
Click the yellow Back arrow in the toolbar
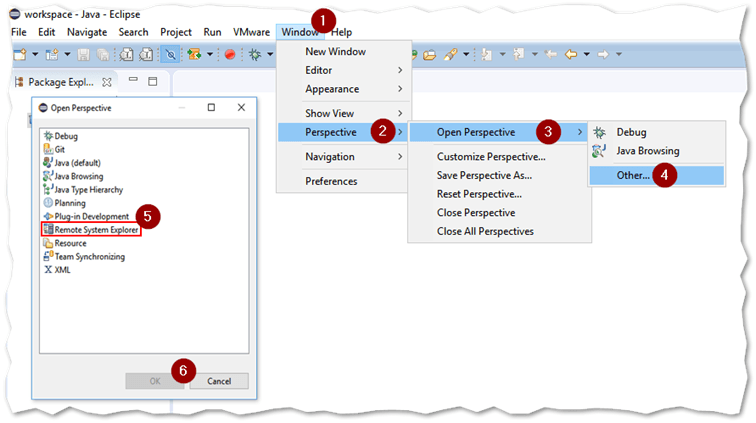tap(571, 55)
